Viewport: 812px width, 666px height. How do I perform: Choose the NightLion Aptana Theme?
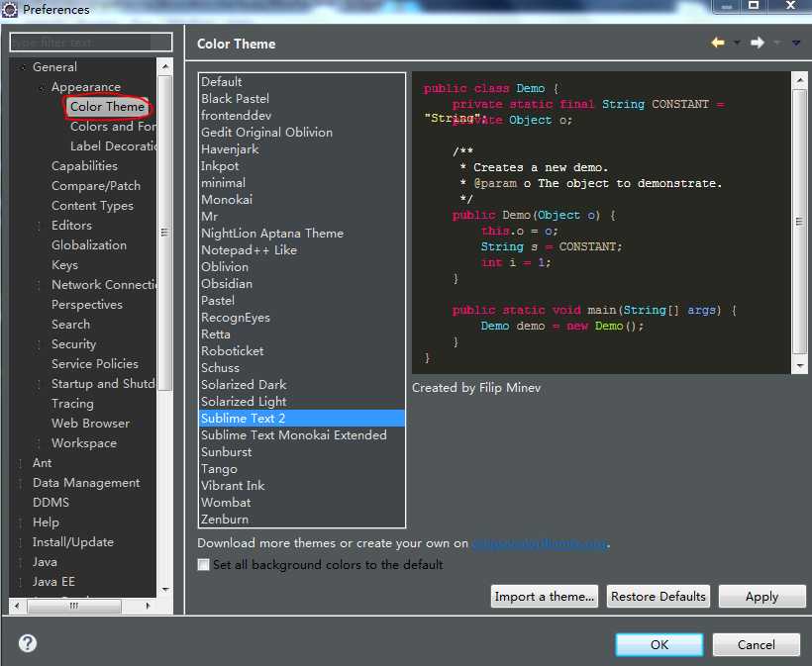coord(302,234)
